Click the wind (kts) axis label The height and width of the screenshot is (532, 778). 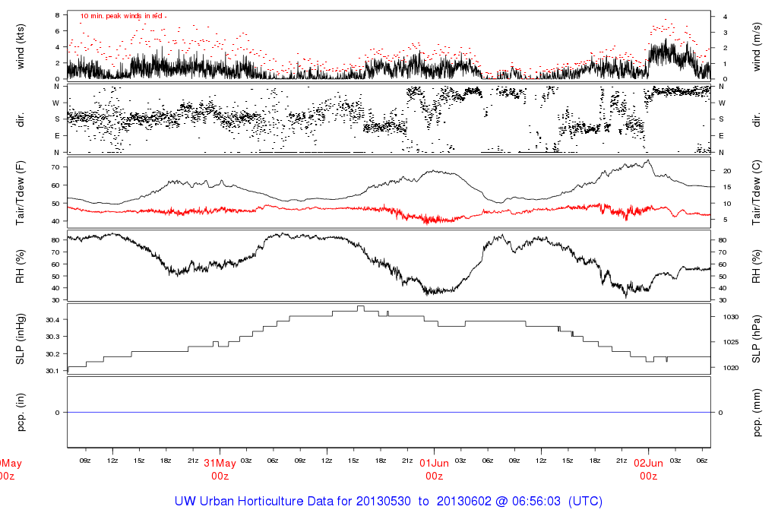point(20,46)
